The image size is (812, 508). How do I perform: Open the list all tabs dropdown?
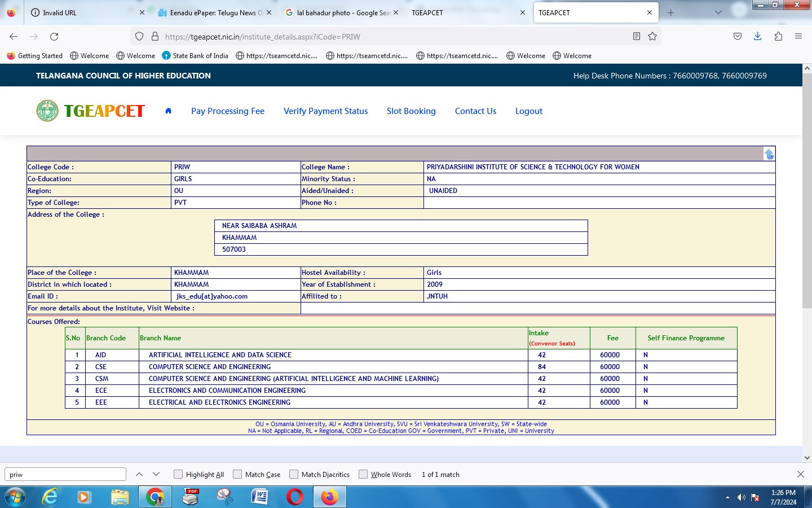click(718, 12)
